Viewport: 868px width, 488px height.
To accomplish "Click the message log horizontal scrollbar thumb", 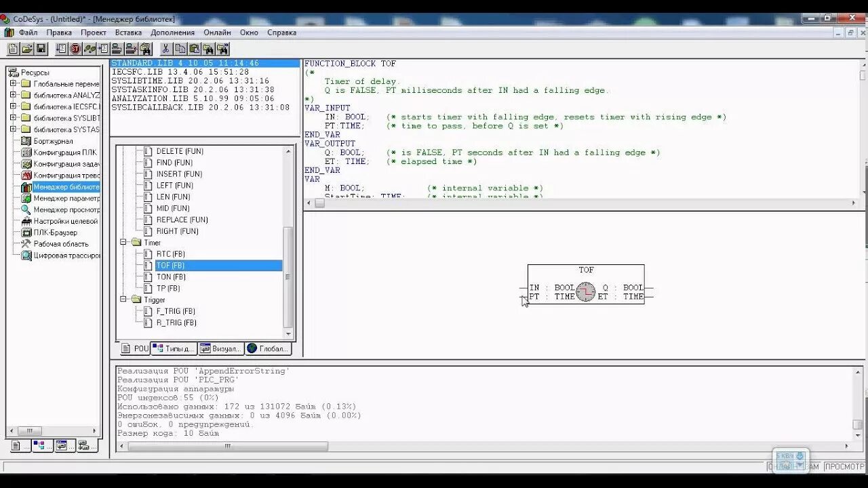I will coord(228,446).
